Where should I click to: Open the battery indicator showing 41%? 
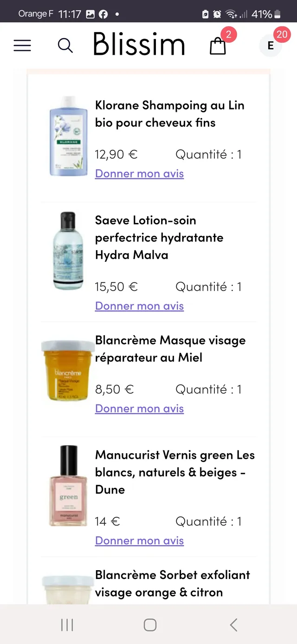click(x=278, y=14)
